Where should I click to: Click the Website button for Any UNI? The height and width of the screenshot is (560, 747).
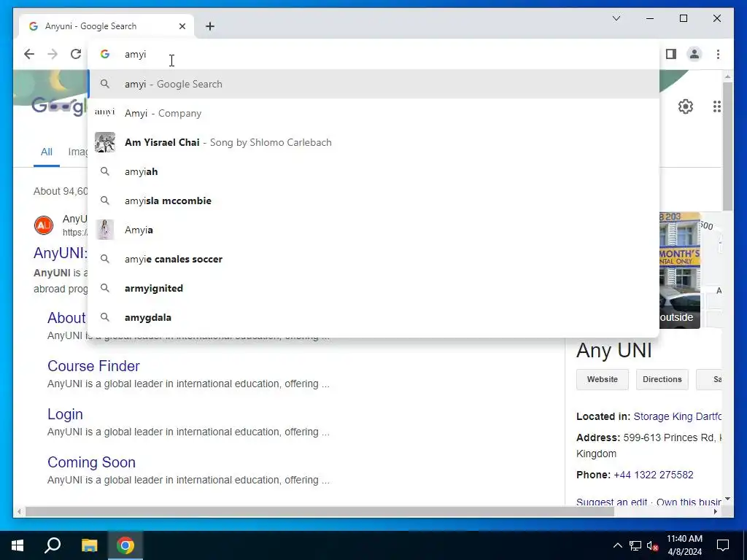(x=602, y=379)
